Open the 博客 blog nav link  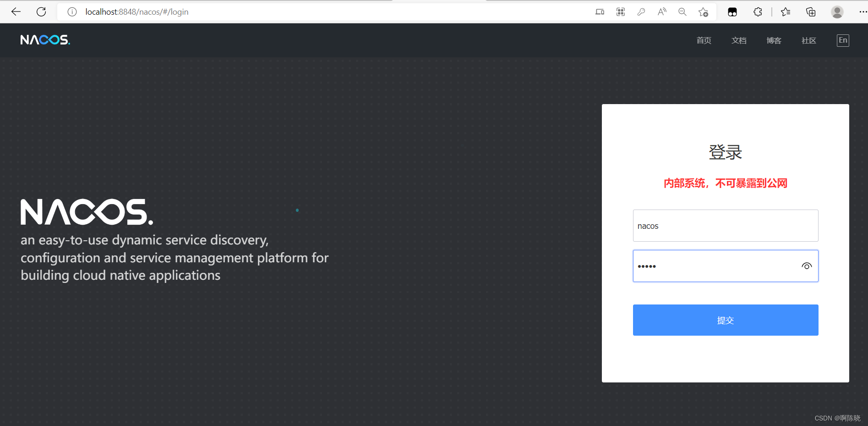[774, 40]
